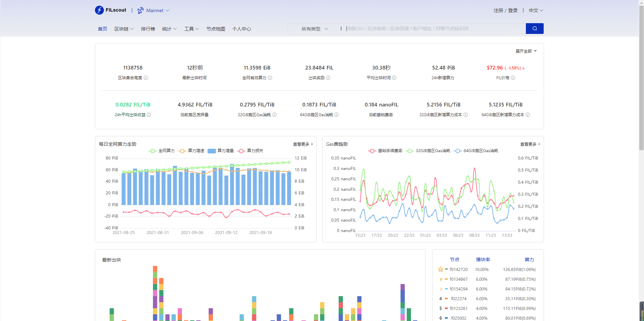
Task: Focus the search input field
Action: click(435, 29)
